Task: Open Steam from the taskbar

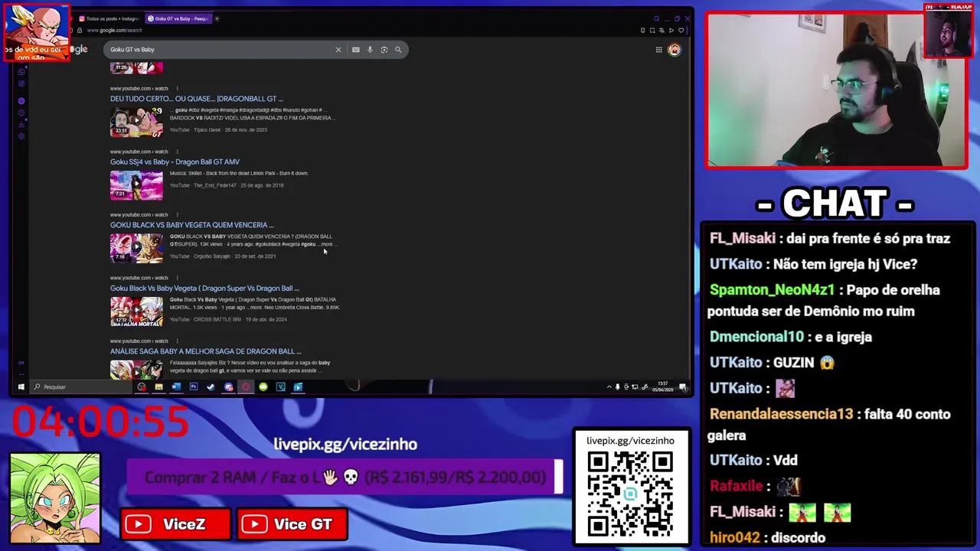Action: 211,386
